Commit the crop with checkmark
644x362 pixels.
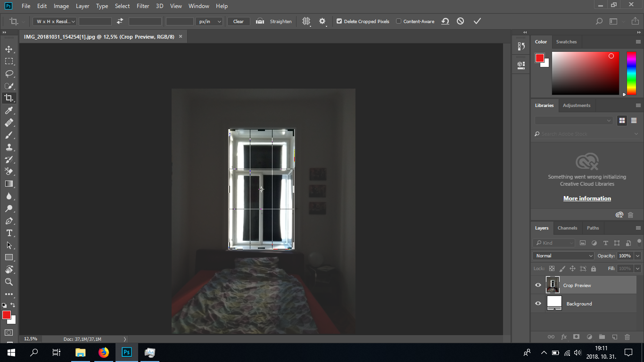tap(477, 21)
